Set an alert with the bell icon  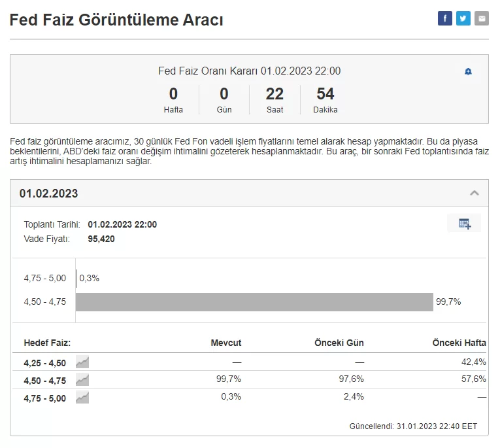tap(468, 71)
